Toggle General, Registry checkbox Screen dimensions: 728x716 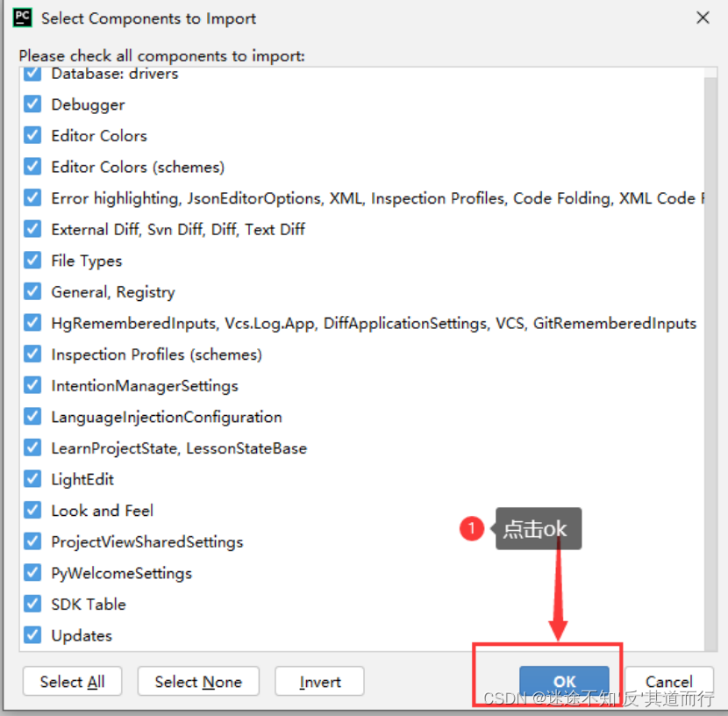[x=32, y=291]
